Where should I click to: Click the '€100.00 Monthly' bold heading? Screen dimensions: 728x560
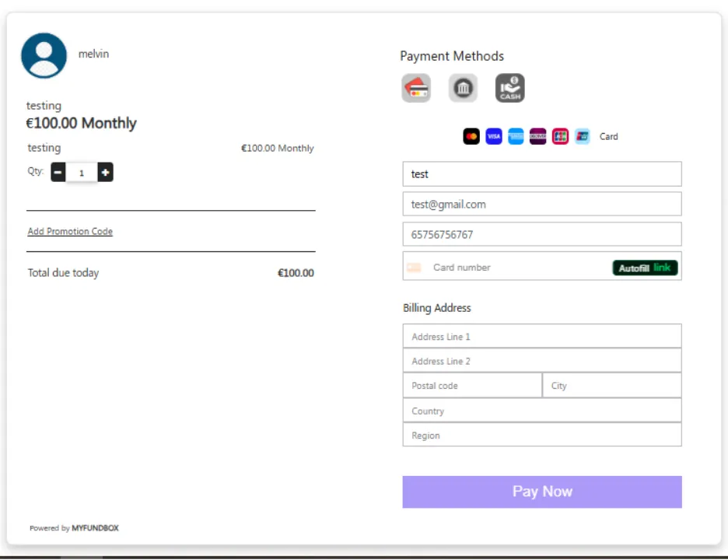point(81,123)
